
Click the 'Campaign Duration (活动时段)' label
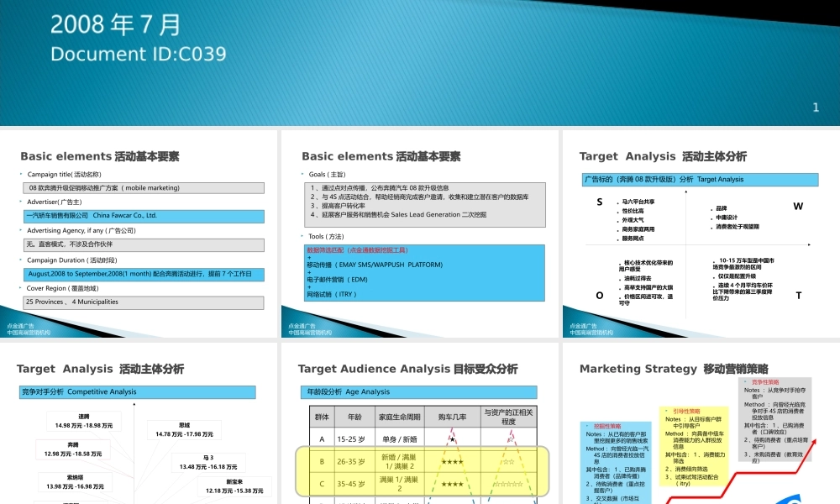click(71, 260)
